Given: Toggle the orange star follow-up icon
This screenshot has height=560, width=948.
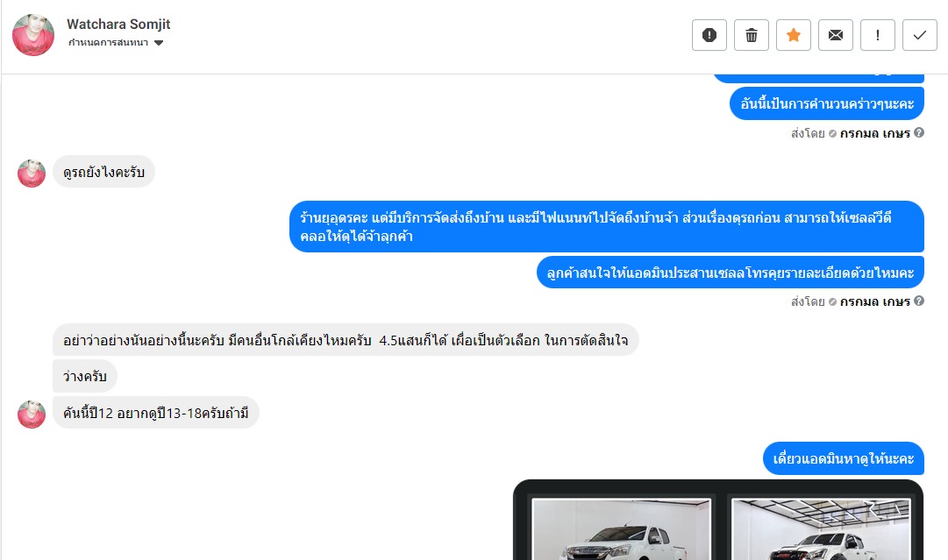Looking at the screenshot, I should (794, 35).
